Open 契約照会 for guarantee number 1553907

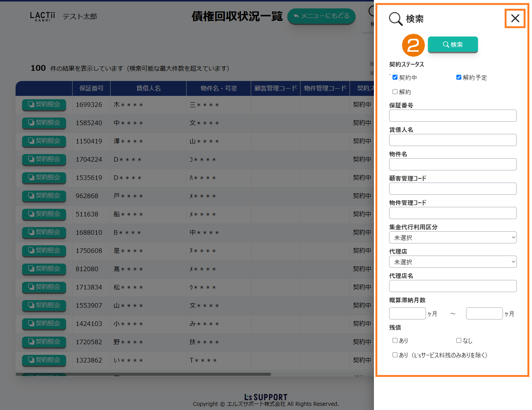click(x=44, y=305)
